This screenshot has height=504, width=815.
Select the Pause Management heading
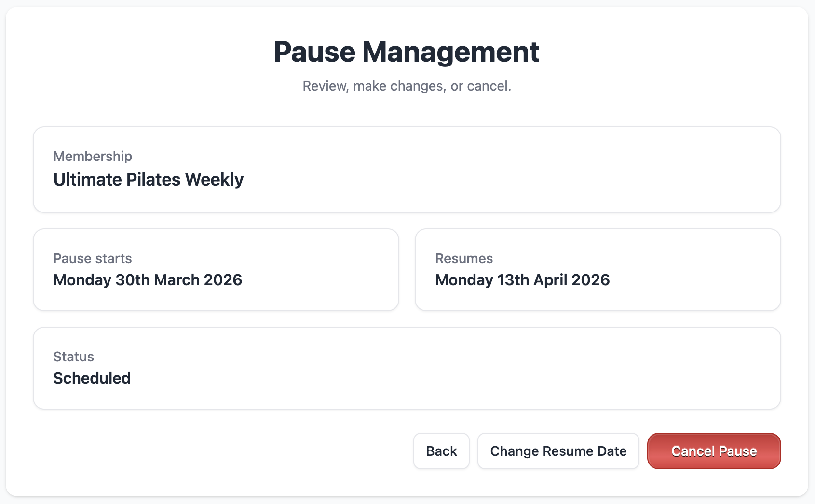[407, 52]
